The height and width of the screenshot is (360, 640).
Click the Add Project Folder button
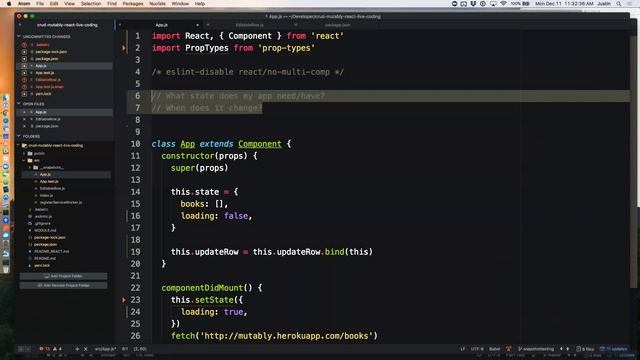pyautogui.click(x=64, y=276)
